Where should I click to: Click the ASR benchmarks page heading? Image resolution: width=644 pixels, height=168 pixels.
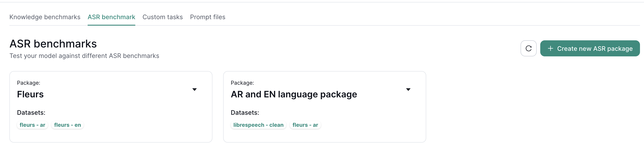point(53,44)
